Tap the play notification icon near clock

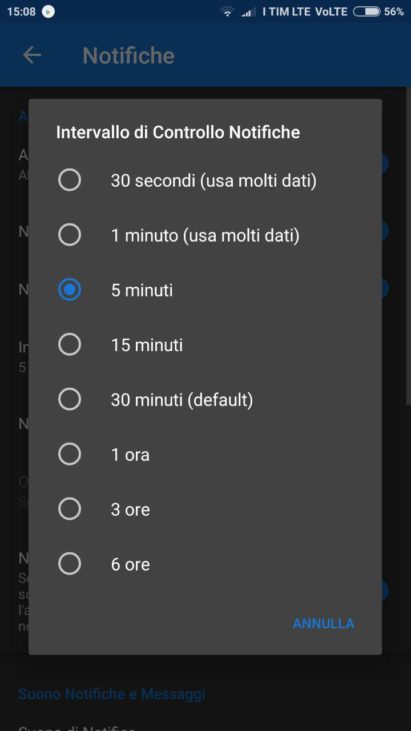point(48,12)
